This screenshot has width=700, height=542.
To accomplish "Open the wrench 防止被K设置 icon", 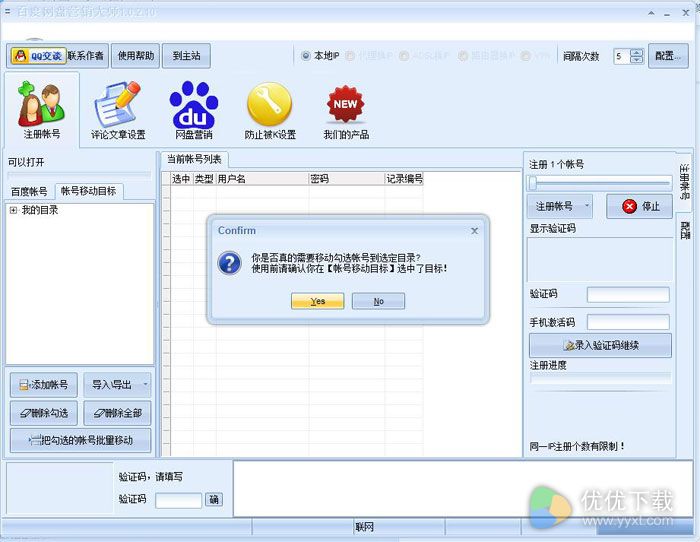I will pos(270,110).
